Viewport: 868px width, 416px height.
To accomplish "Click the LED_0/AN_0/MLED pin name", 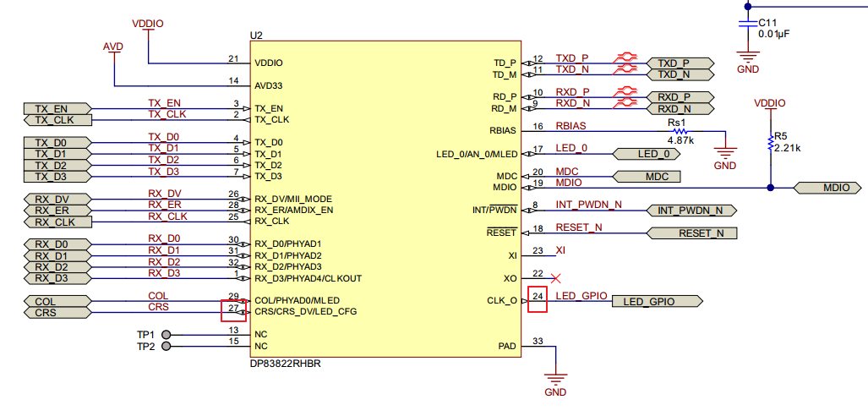I will coord(477,154).
